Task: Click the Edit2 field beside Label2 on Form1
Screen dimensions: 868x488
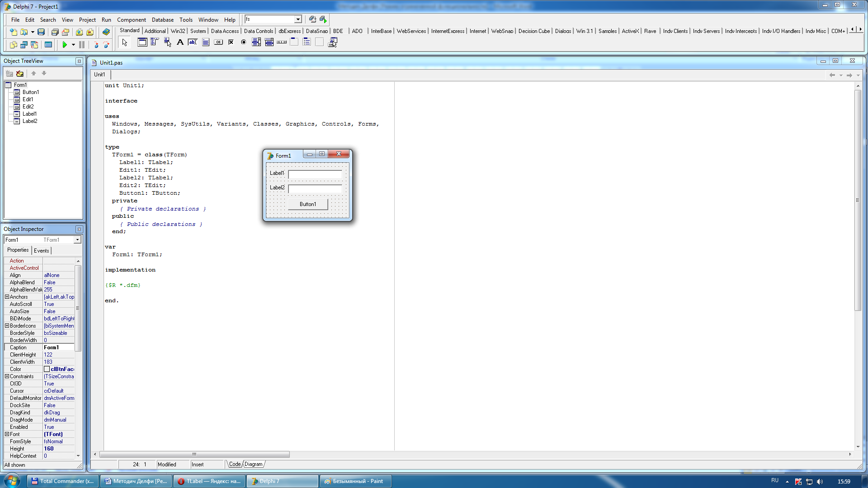Action: click(315, 189)
